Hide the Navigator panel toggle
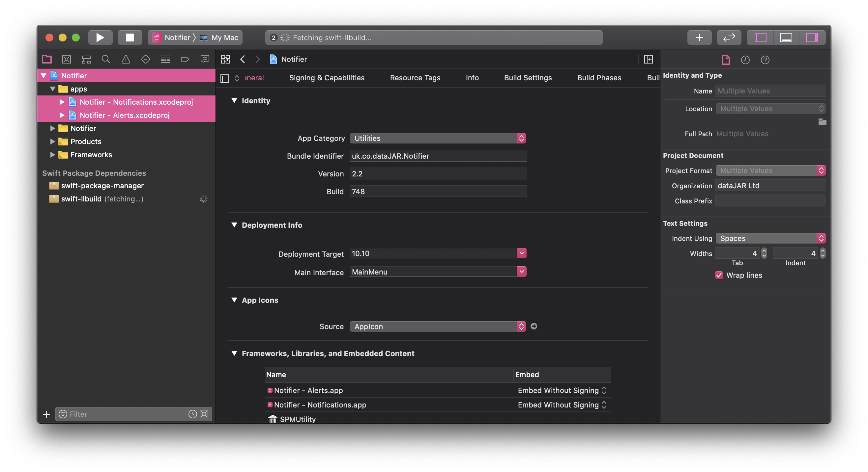868x472 pixels. (x=760, y=38)
